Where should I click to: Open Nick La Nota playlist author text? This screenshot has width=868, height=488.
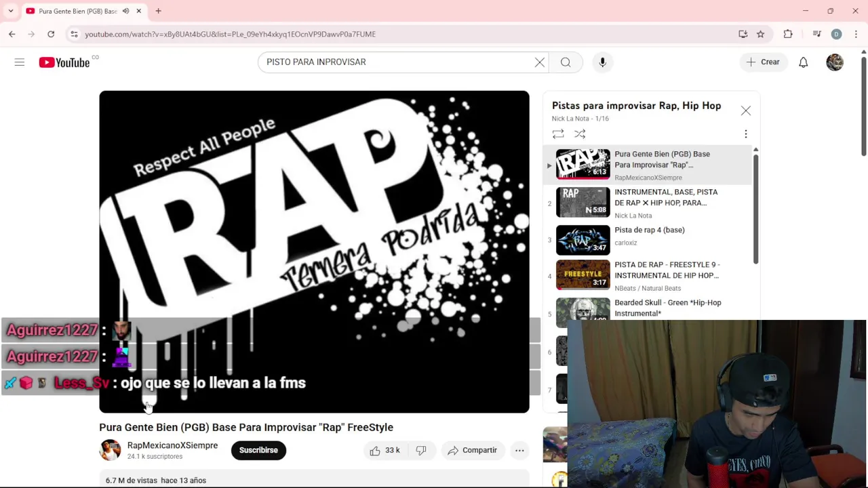click(572, 119)
